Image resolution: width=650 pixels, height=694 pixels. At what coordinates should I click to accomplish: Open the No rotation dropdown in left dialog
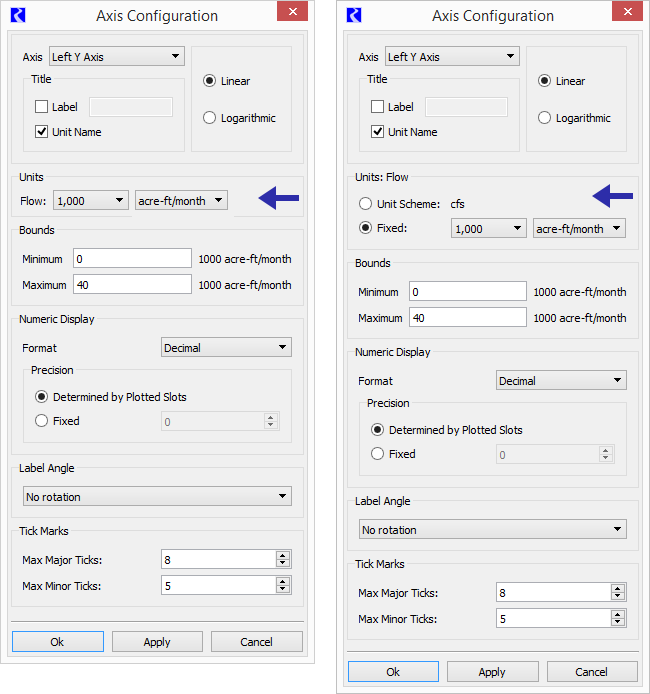pos(157,497)
